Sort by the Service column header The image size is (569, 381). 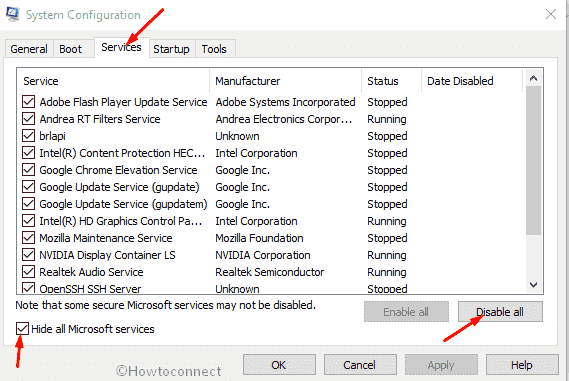(114, 81)
